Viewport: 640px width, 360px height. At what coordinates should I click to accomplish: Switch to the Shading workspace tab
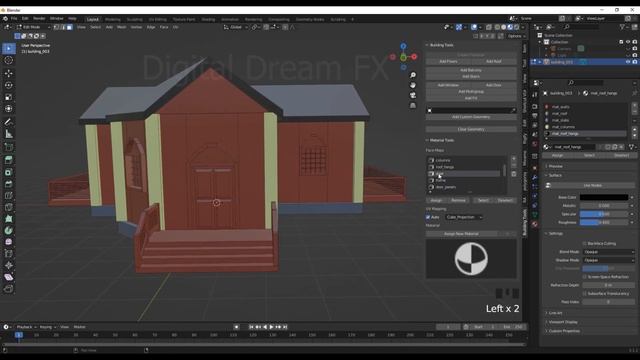208,19
